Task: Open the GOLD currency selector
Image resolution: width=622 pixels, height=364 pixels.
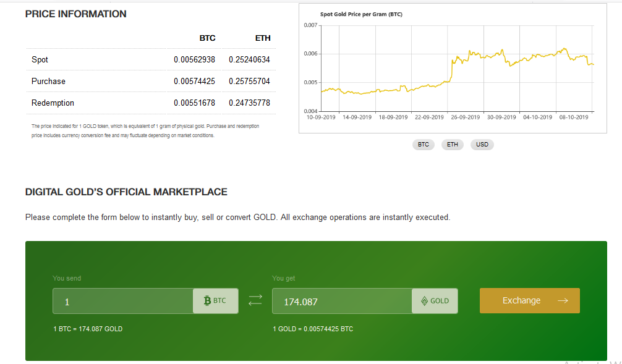Action: (435, 301)
